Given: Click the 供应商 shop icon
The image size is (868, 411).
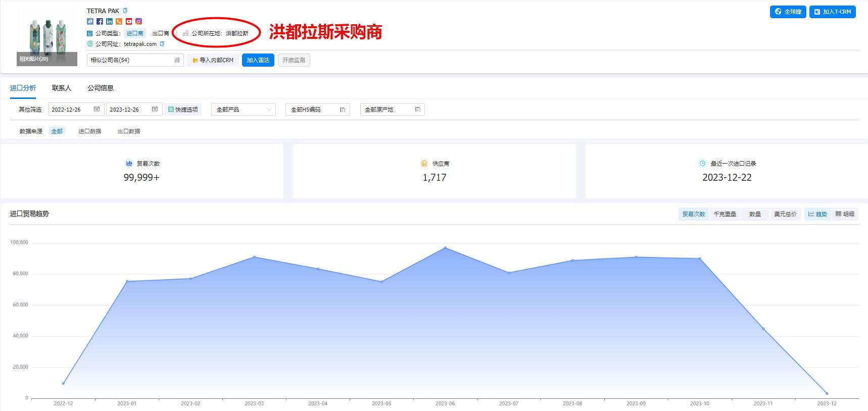Looking at the screenshot, I should coord(424,163).
